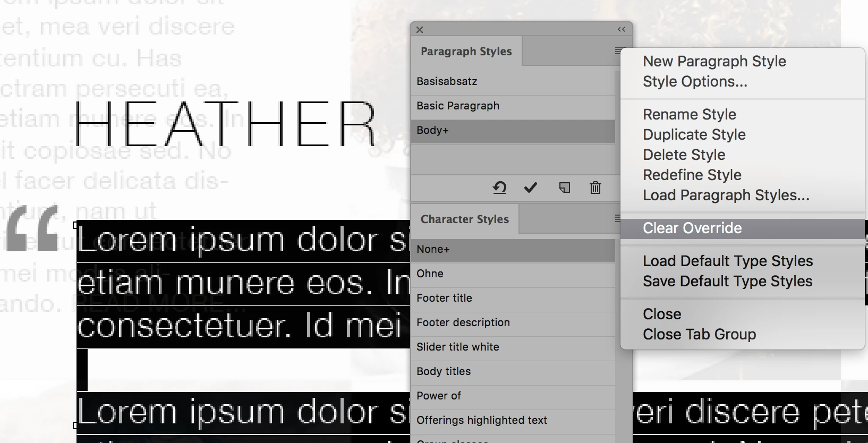Open Character Styles panel menu icon

(618, 218)
